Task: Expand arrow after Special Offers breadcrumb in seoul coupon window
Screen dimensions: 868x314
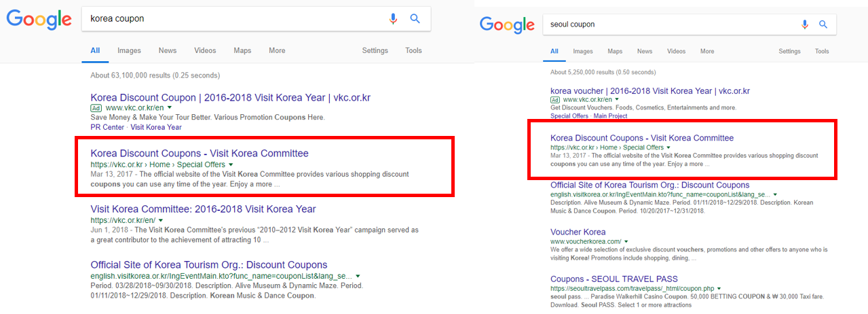Action: coord(668,147)
